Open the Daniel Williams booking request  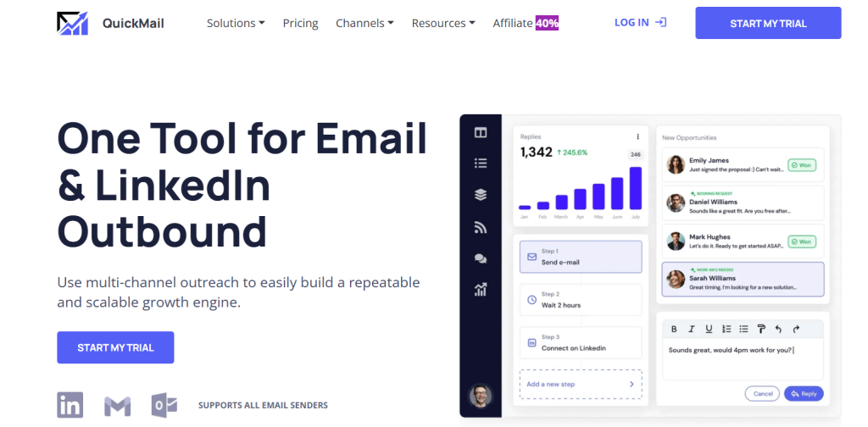pos(743,203)
